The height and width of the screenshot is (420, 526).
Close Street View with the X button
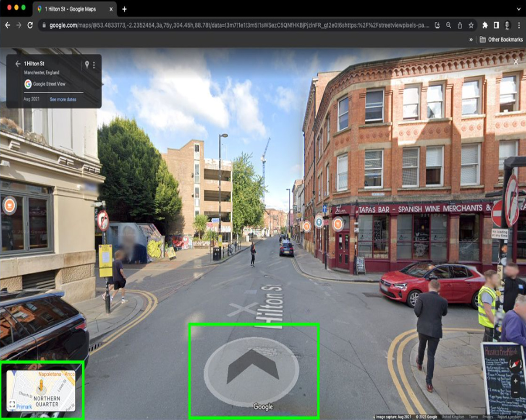[x=516, y=62]
